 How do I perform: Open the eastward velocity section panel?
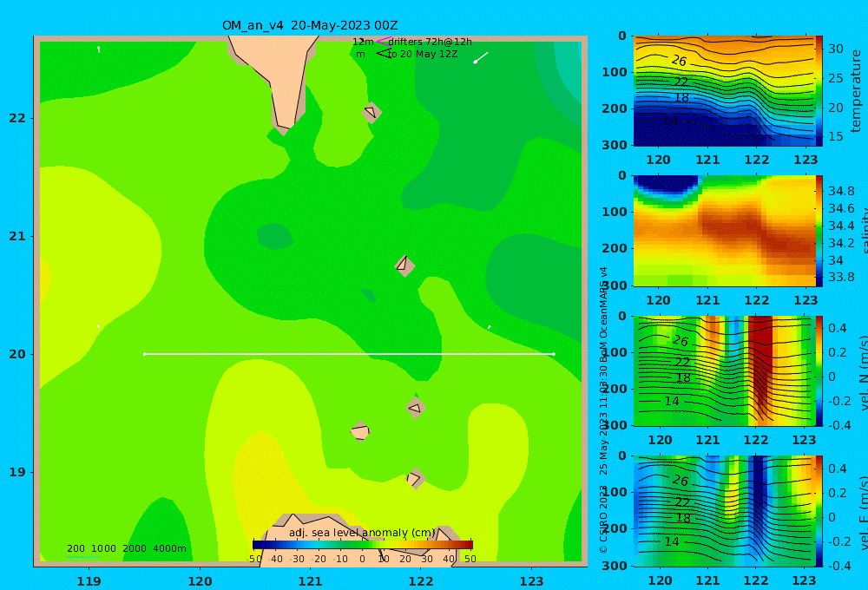click(x=724, y=511)
